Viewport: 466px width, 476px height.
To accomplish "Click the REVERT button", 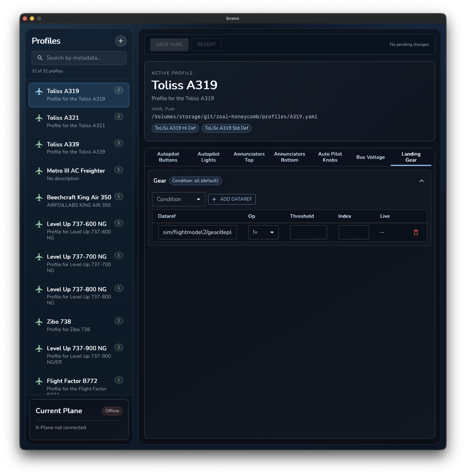I will coord(206,44).
